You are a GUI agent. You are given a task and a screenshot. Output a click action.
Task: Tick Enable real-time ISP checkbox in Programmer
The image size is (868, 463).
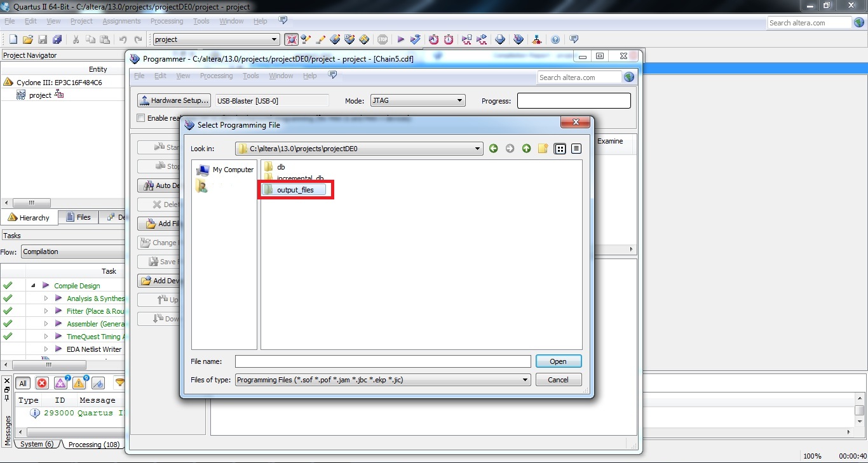141,118
